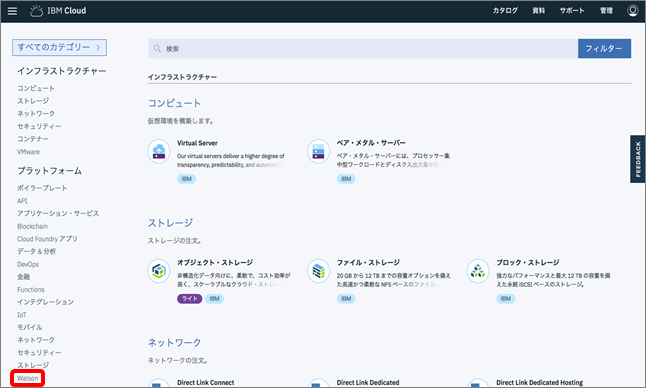The height and width of the screenshot is (388, 646).
Task: Click the ベア・メタル・サーバー icon
Action: pyautogui.click(x=318, y=151)
